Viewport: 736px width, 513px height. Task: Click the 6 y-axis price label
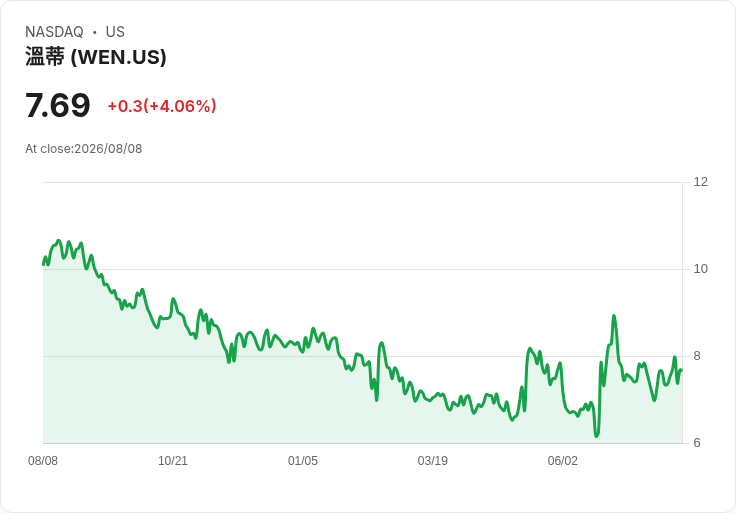pyautogui.click(x=697, y=443)
